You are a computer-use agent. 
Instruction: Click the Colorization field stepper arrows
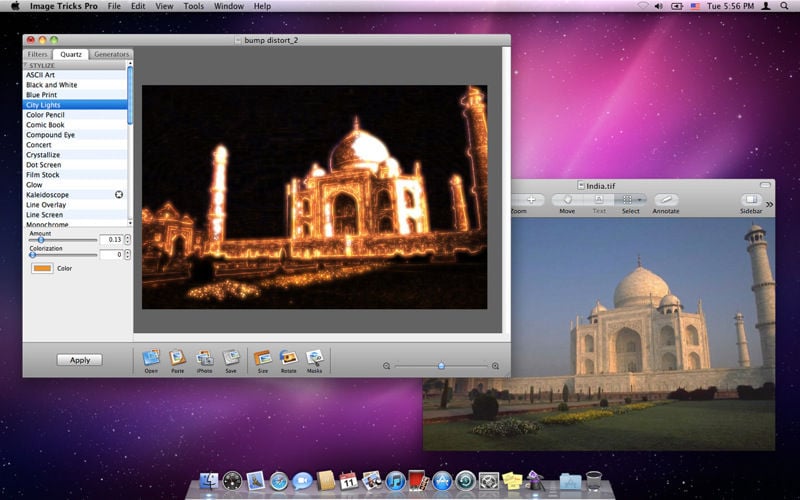coord(128,254)
